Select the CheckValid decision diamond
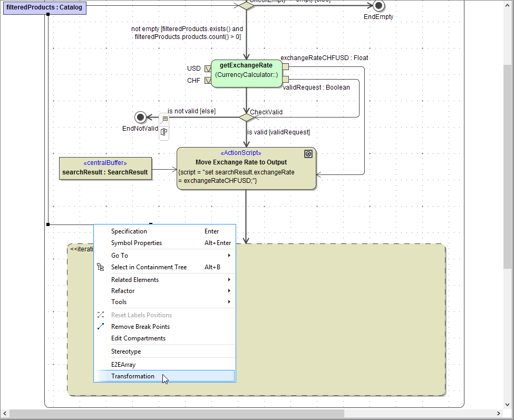 click(x=246, y=117)
